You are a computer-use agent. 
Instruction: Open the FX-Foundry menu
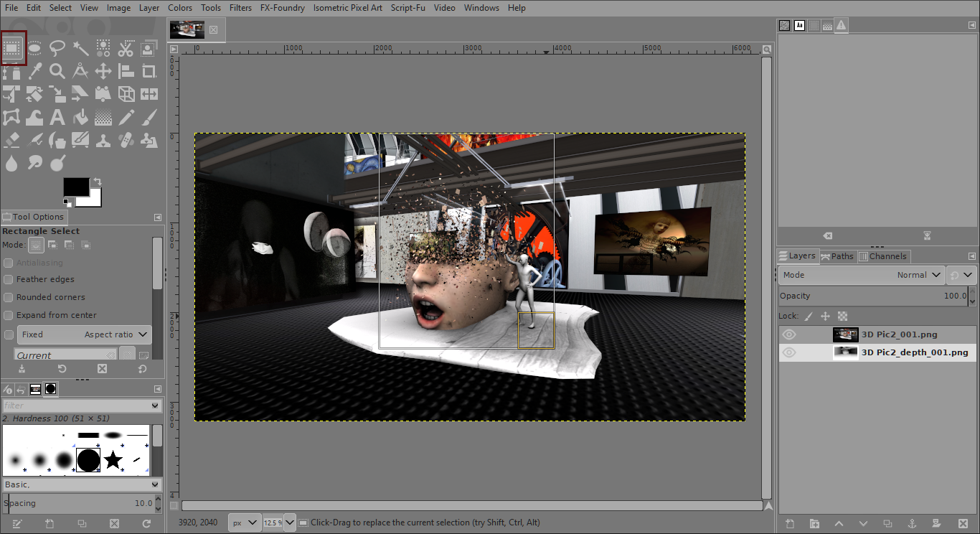tap(283, 8)
